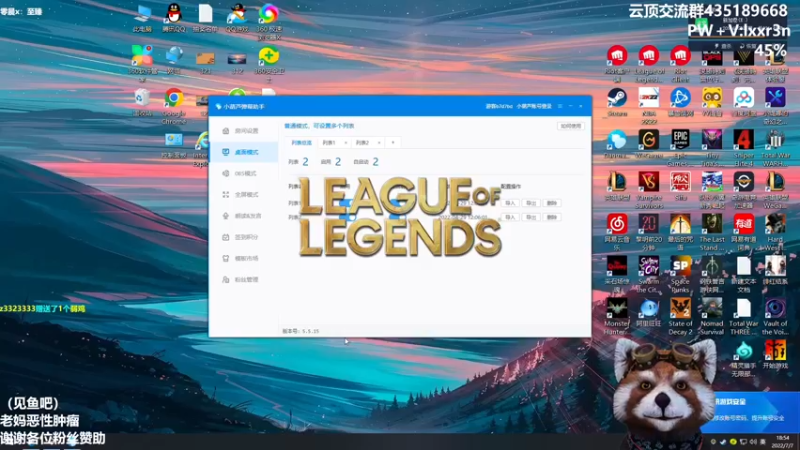Click the volume icon in system tray

coord(753,442)
